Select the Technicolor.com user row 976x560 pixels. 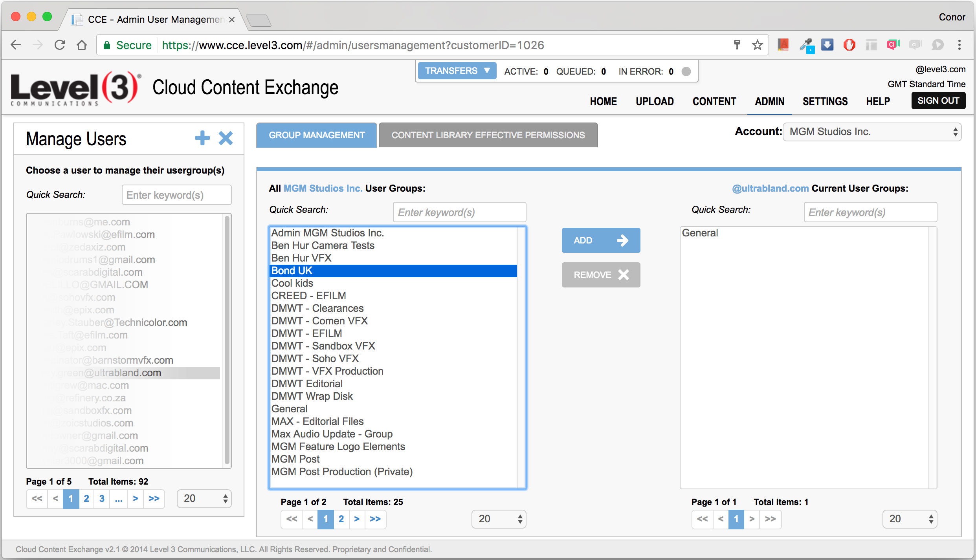[x=123, y=322]
